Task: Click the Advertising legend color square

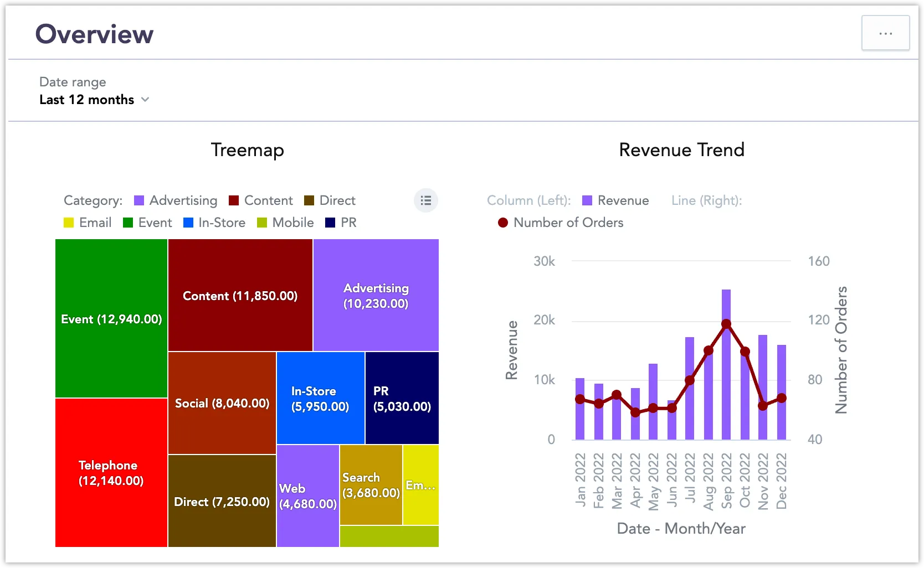Action: [140, 200]
